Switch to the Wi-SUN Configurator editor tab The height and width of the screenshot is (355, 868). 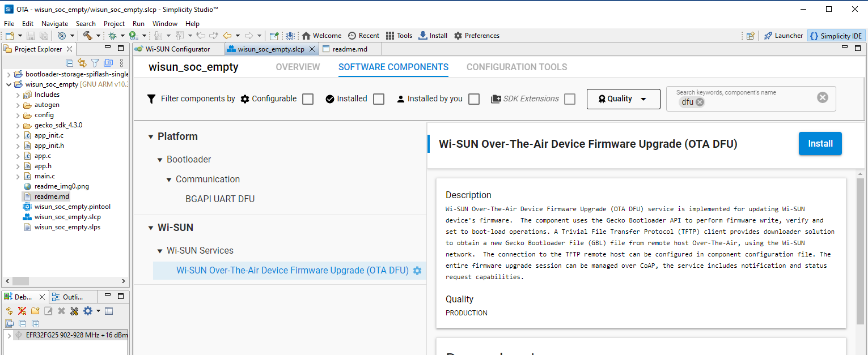click(178, 49)
